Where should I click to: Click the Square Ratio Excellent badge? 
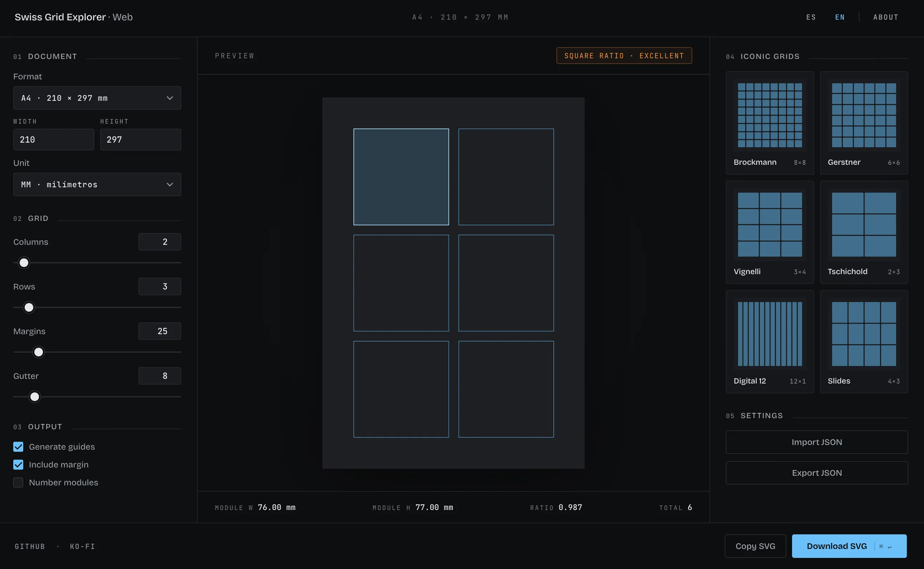[624, 56]
